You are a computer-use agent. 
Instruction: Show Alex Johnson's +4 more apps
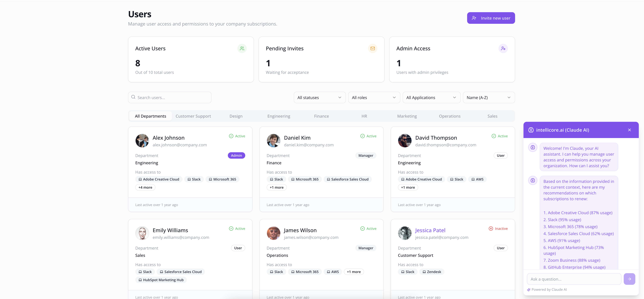(x=145, y=187)
